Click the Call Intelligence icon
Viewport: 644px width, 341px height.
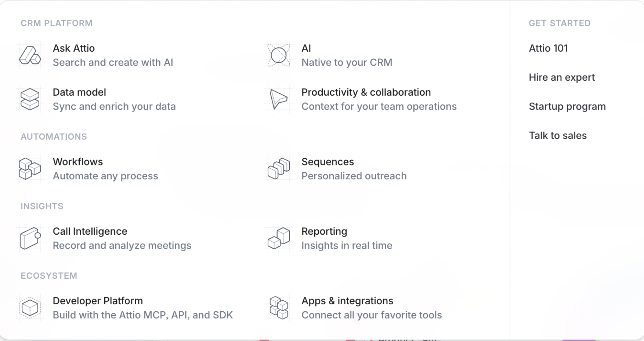pos(30,238)
